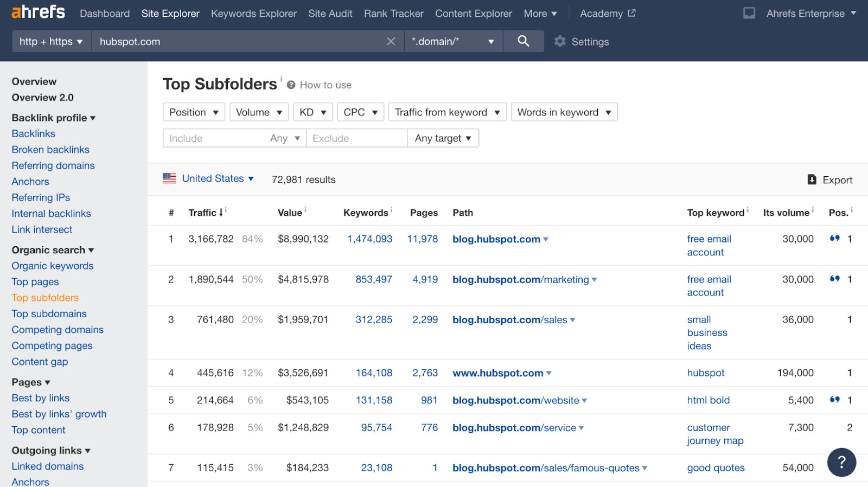868x487 pixels.
Task: Expand blog.hubspot.com path dropdown arrow
Action: pos(546,239)
